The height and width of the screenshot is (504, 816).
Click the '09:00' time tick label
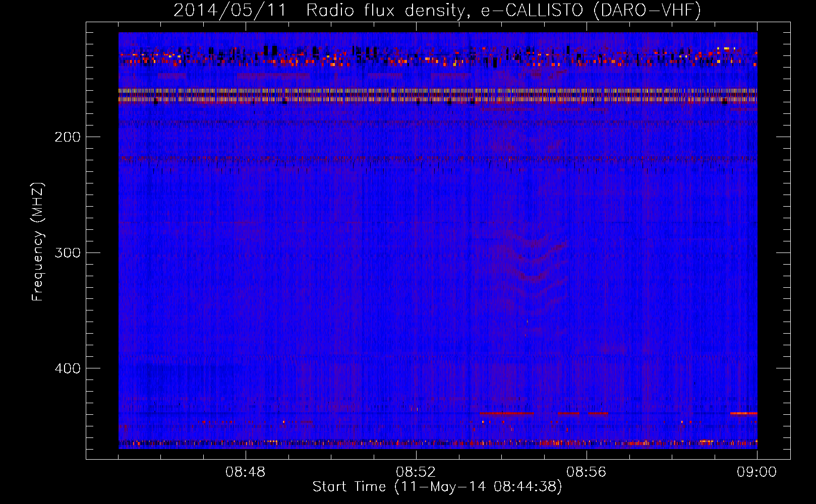tap(757, 472)
